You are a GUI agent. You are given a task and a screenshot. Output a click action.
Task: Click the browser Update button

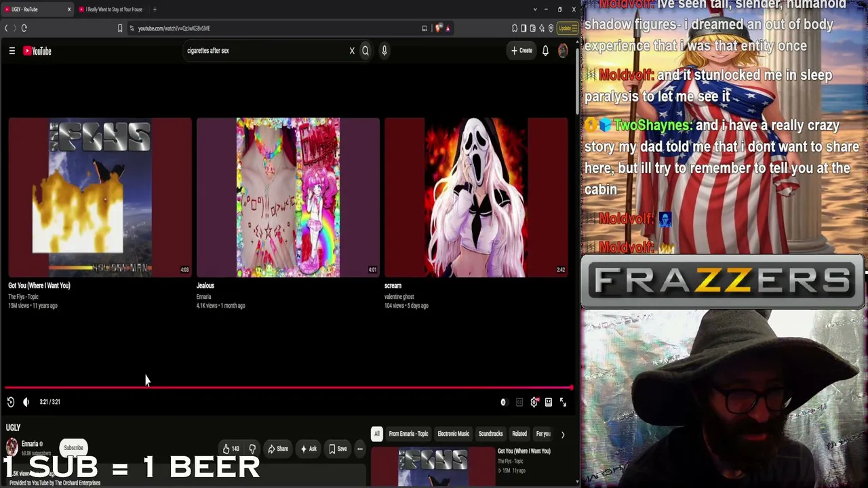click(566, 28)
